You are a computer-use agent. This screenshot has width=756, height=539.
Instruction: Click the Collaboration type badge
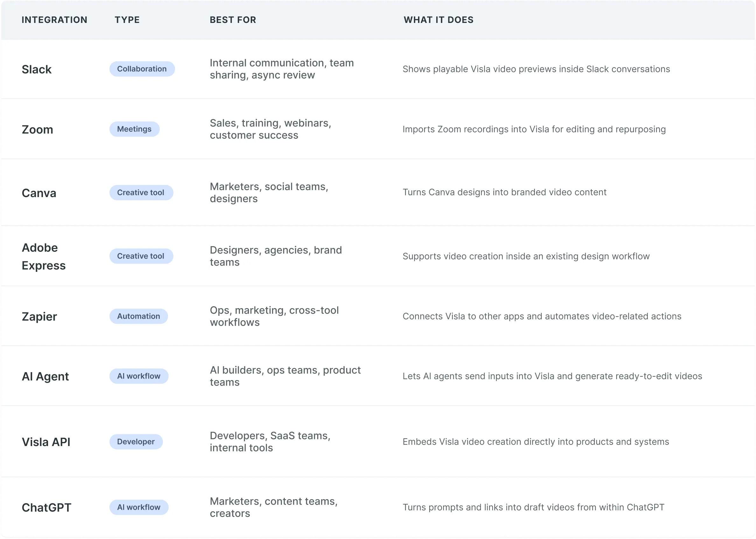pos(142,69)
